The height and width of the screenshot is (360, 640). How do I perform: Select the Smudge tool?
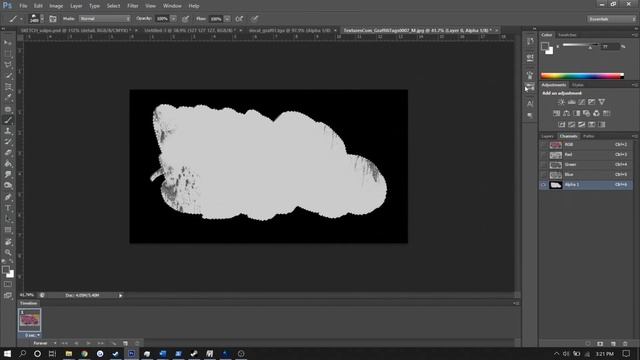[x=8, y=175]
